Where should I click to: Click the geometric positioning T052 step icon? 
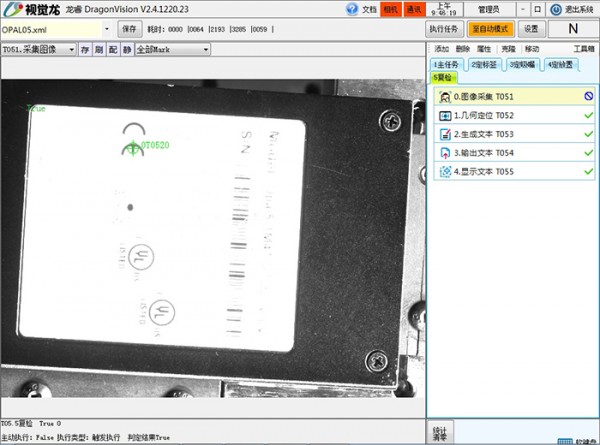[x=445, y=116]
